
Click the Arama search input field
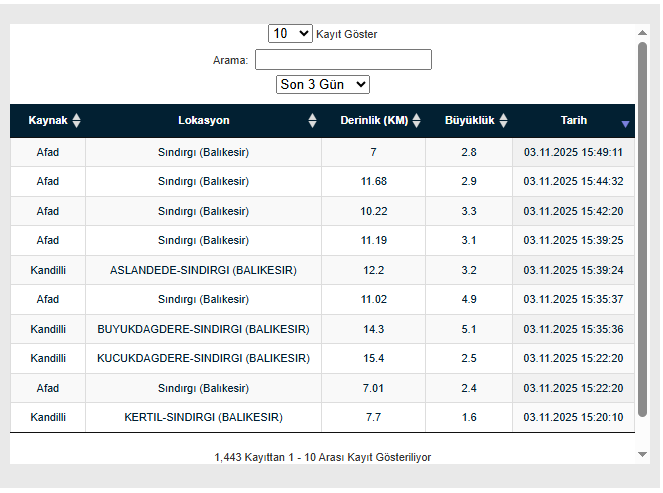pos(343,60)
